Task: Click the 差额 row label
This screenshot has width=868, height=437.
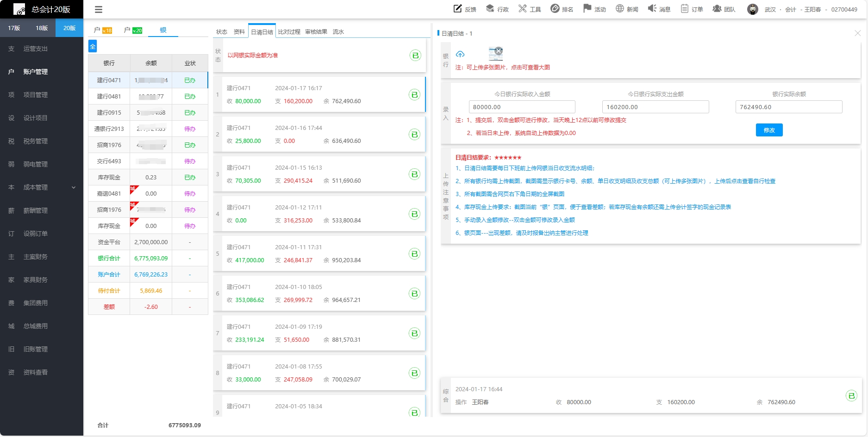Action: click(x=109, y=307)
